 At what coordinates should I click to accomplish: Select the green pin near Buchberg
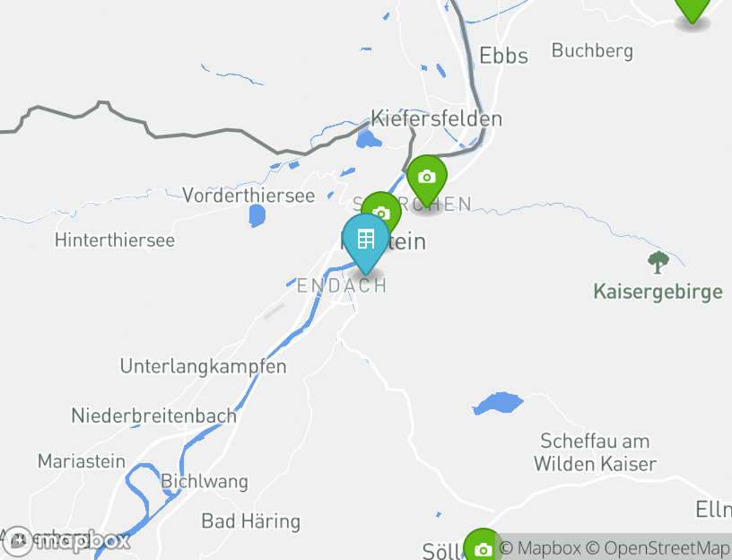click(x=693, y=8)
